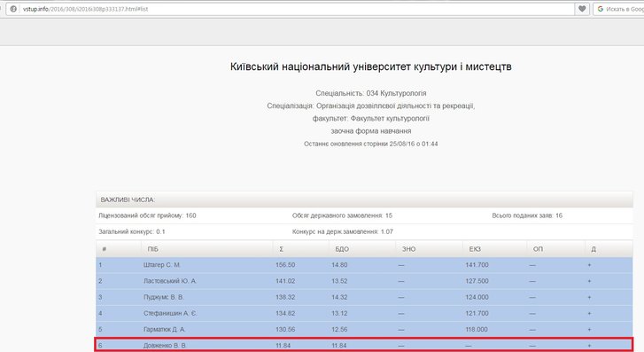
Task: Click the Д plus mark in Гарматюк's row
Action: pos(589,329)
